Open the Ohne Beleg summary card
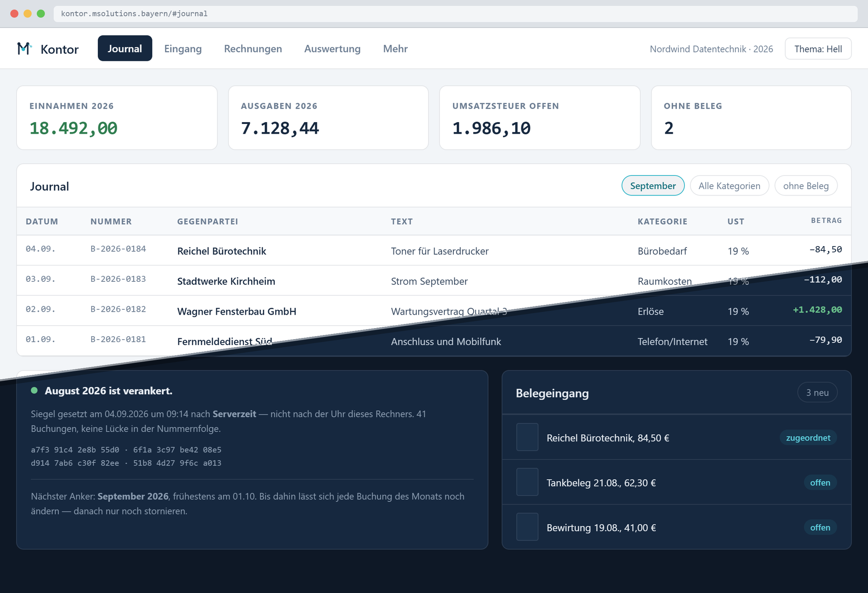 [x=751, y=118]
